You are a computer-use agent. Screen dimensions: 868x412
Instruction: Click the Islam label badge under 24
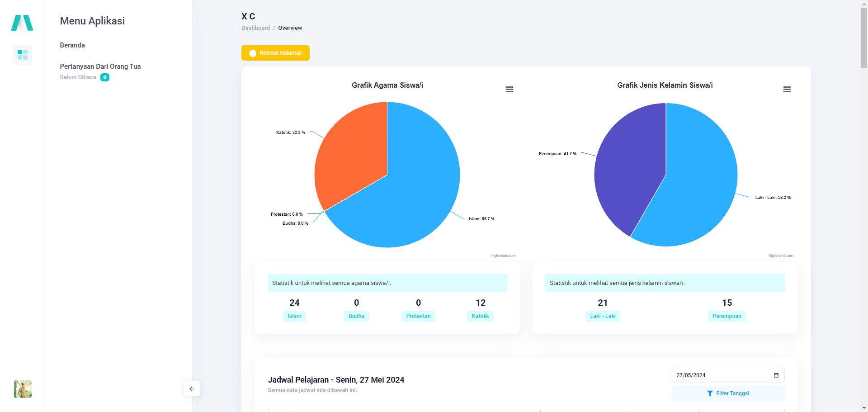[x=294, y=316]
